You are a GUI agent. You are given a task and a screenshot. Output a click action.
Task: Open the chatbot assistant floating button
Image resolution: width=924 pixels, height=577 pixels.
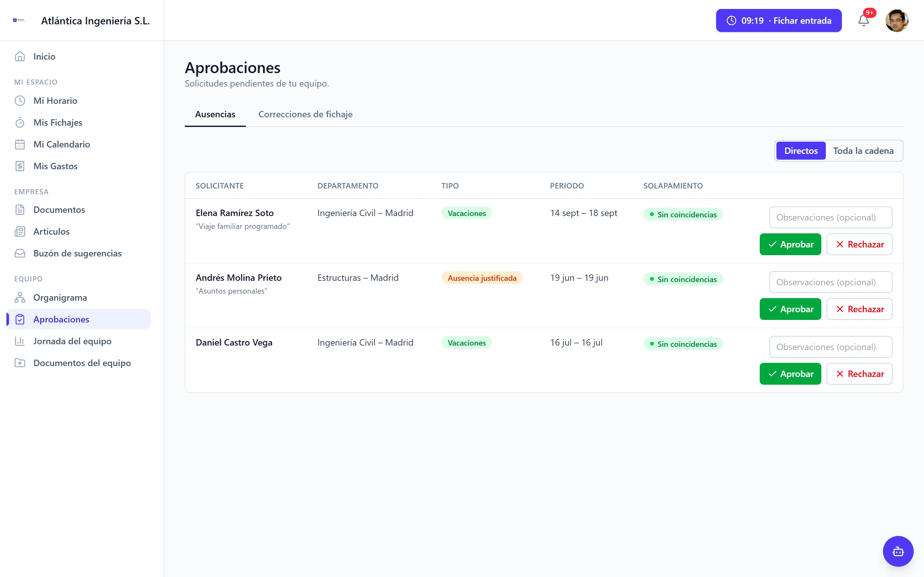tap(898, 551)
